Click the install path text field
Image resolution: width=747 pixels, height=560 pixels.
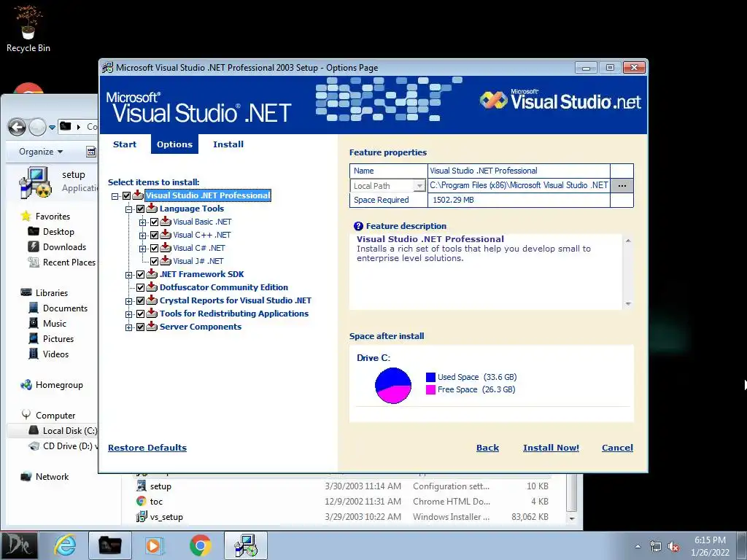[519, 185]
